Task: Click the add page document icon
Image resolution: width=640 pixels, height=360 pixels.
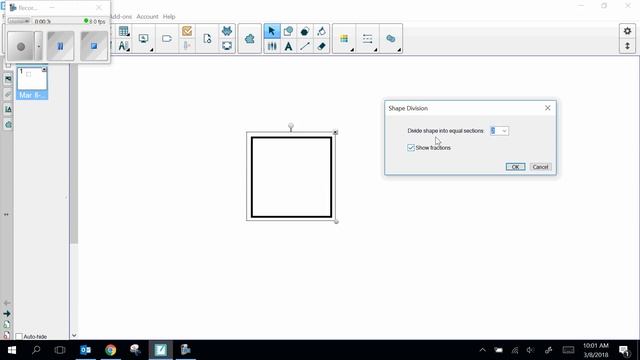Action: [207, 39]
